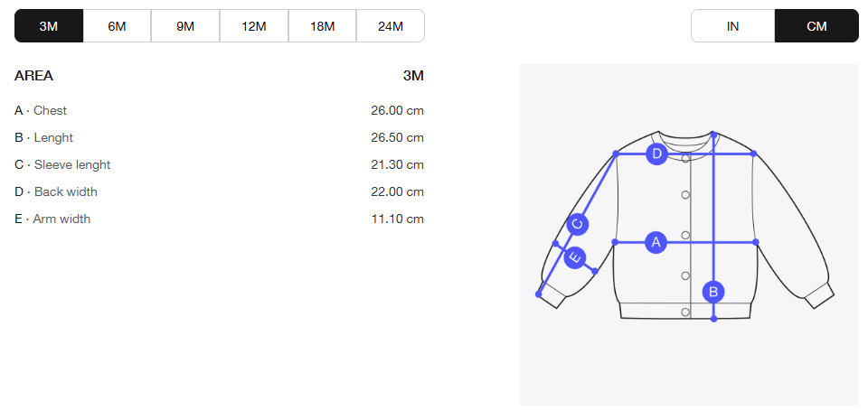Image resolution: width=868 pixels, height=410 pixels.
Task: Click the E arm width marker
Action: click(x=574, y=258)
